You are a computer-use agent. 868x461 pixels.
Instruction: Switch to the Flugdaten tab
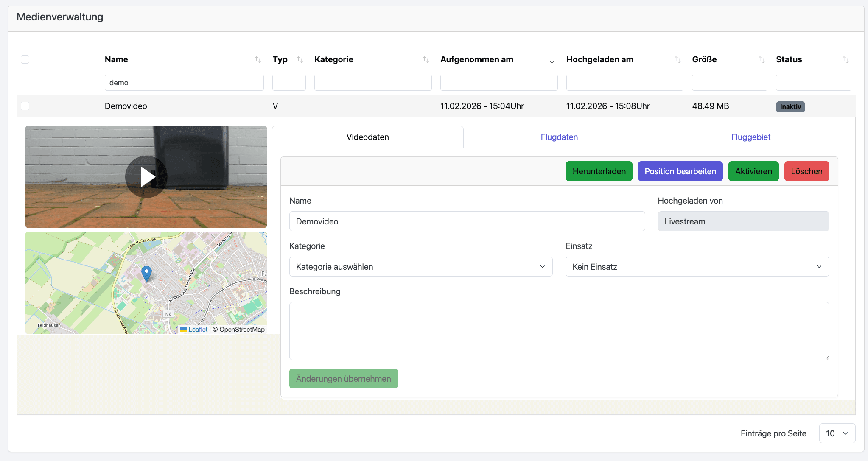point(559,137)
